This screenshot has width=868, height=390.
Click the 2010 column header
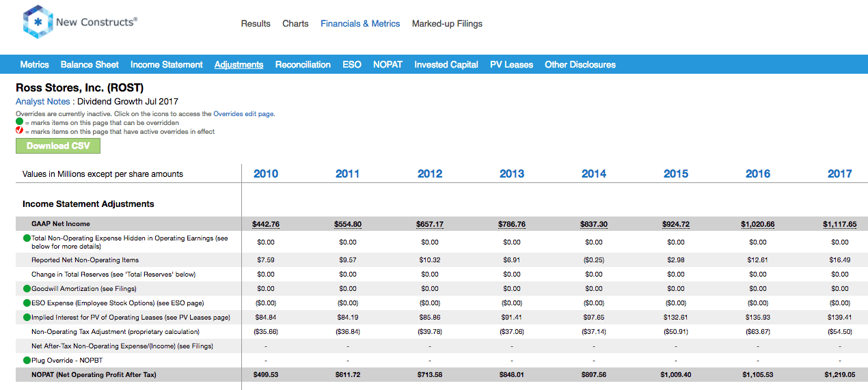[266, 173]
